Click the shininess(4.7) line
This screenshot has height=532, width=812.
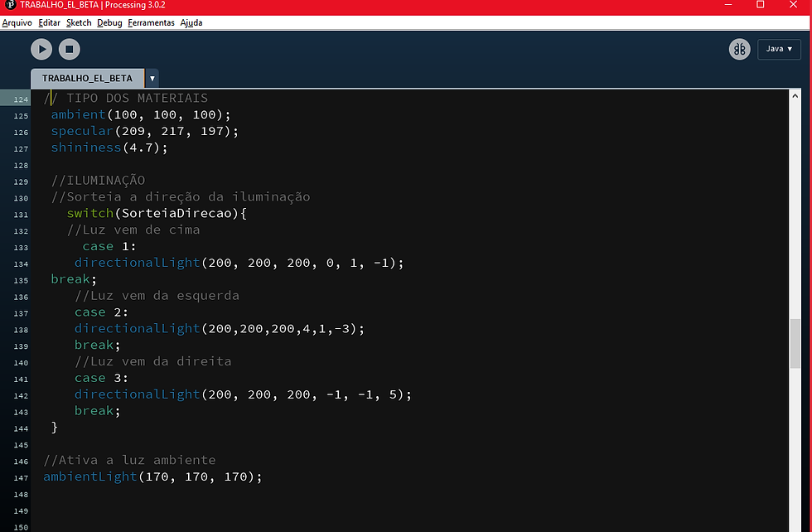(109, 148)
